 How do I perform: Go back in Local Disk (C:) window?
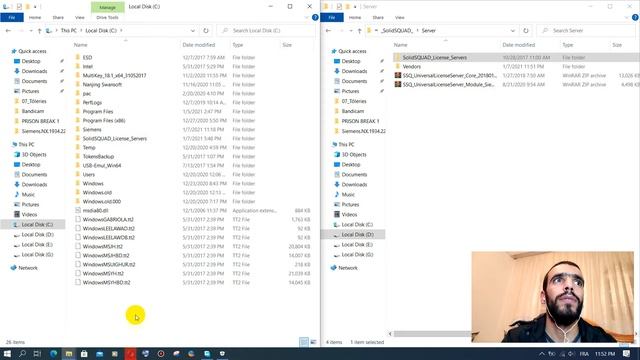click(x=8, y=31)
